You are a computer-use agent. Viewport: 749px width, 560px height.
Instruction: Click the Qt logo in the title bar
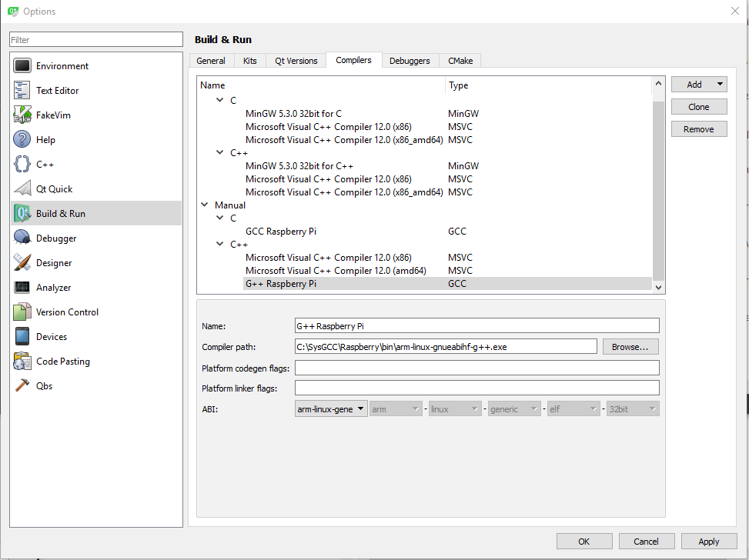coord(13,11)
